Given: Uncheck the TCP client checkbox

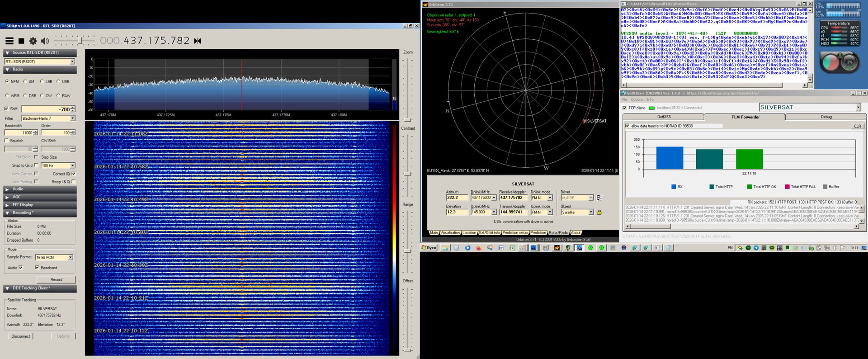Looking at the screenshot, I should (625, 108).
